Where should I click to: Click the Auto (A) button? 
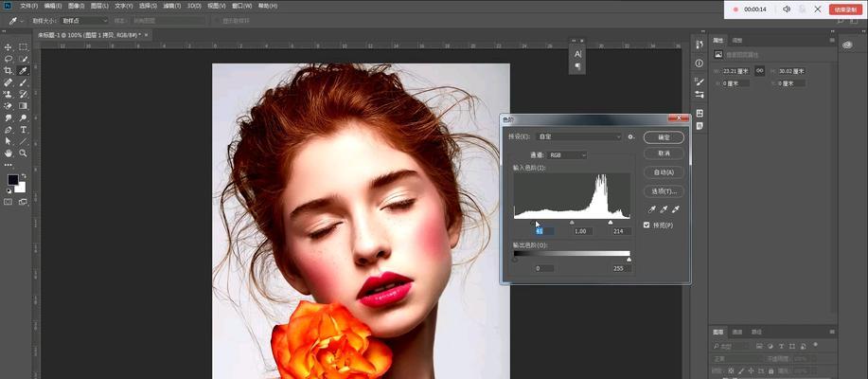point(664,172)
